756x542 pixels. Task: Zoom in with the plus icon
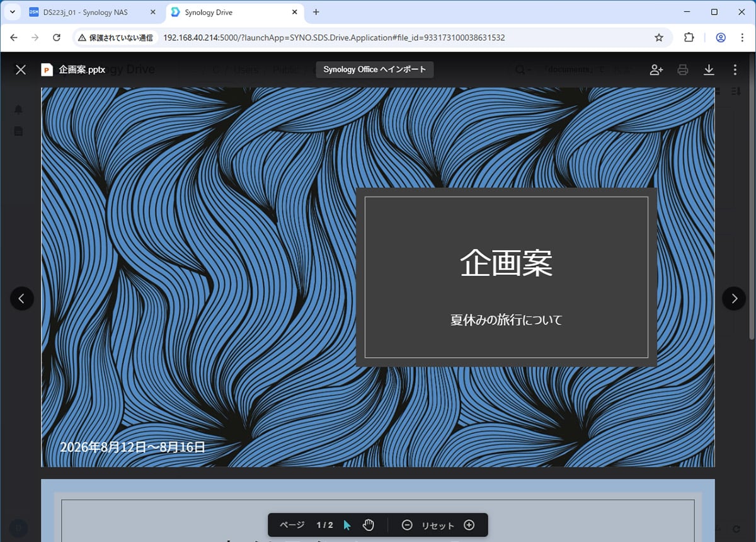coord(469,525)
